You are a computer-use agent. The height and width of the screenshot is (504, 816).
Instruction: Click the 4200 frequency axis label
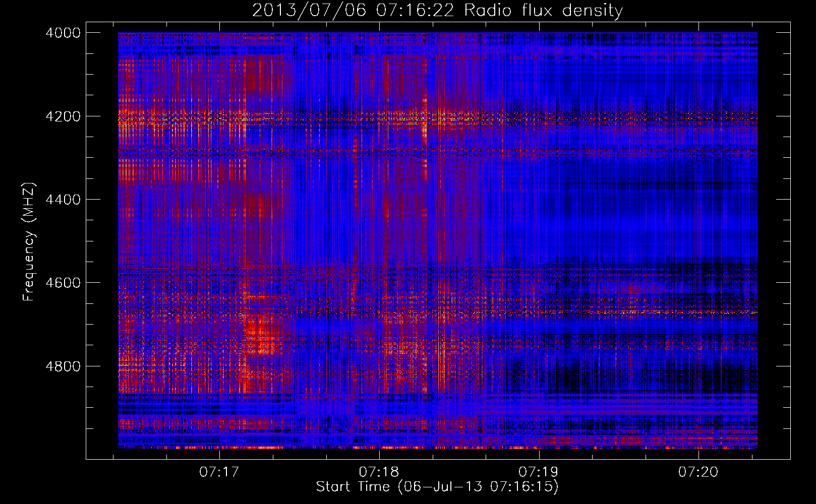click(63, 116)
